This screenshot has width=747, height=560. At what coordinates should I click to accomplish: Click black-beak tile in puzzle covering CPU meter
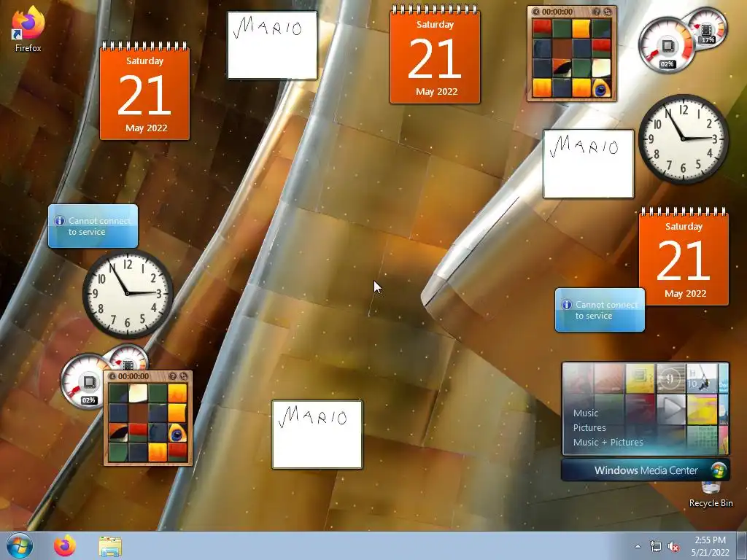point(119,433)
